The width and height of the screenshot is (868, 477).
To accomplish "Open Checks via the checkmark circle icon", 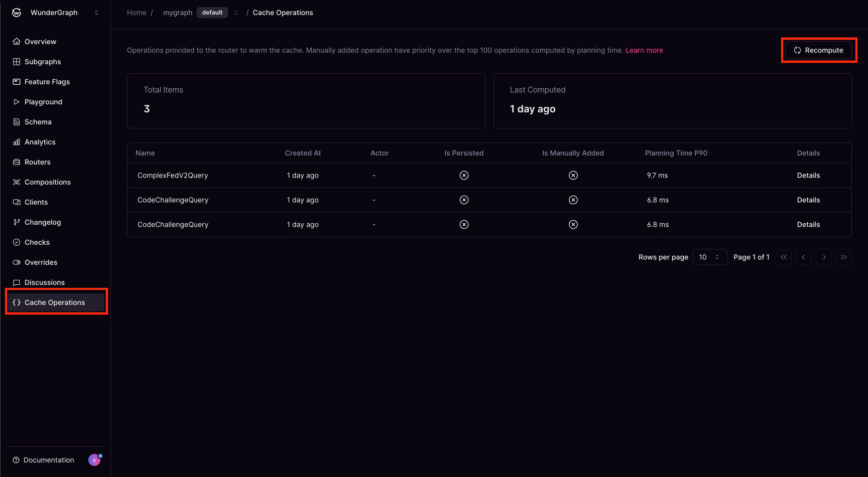I will [17, 242].
